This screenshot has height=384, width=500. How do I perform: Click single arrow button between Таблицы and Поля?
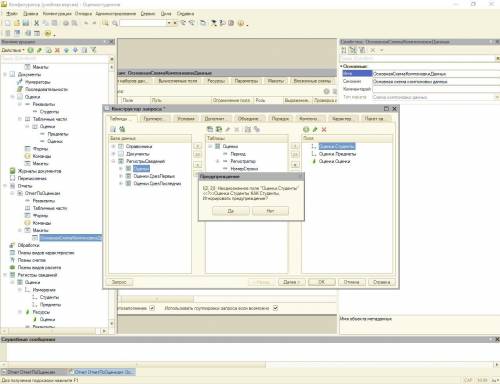(295, 146)
